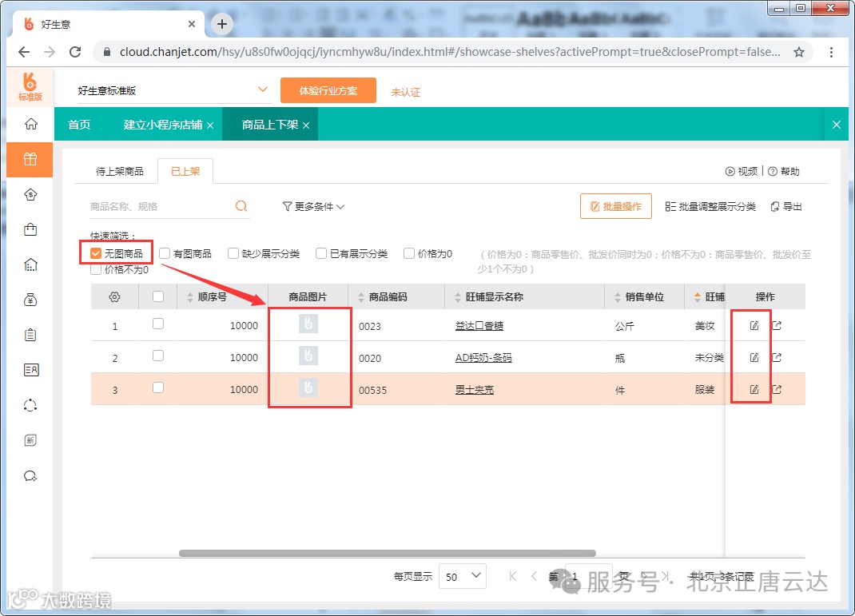This screenshot has width=855, height=616.
Task: Click share icon for row 0023
Action: tap(777, 325)
